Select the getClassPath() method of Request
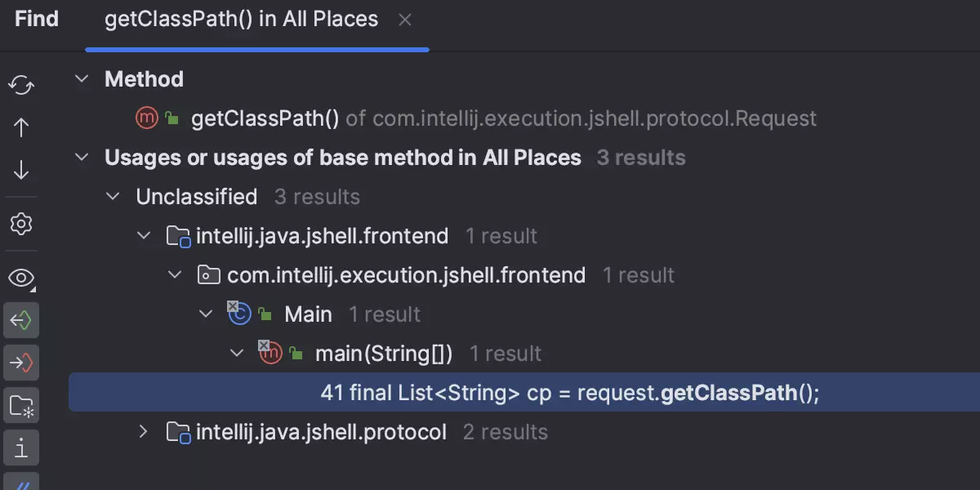 [x=265, y=118]
